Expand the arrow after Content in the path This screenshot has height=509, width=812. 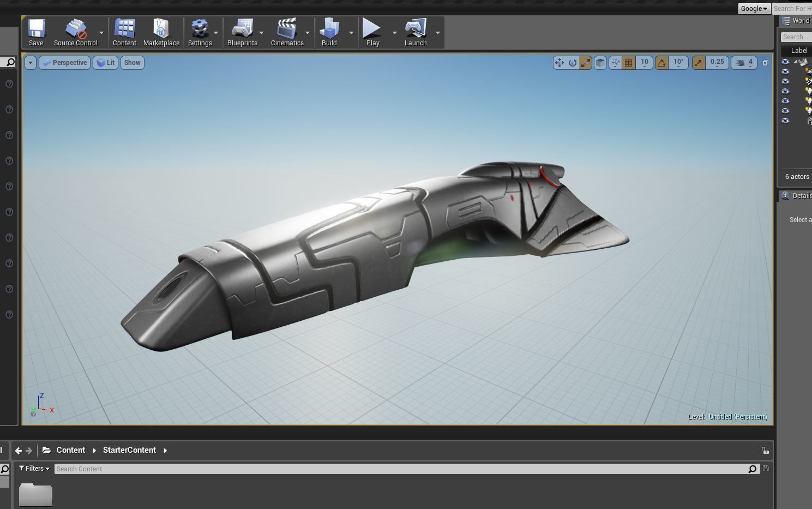[94, 451]
